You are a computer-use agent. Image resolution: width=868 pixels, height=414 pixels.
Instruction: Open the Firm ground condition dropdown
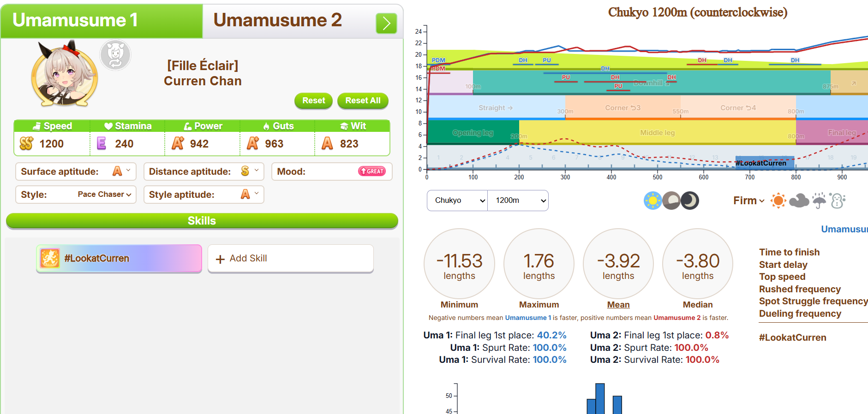pyautogui.click(x=748, y=201)
